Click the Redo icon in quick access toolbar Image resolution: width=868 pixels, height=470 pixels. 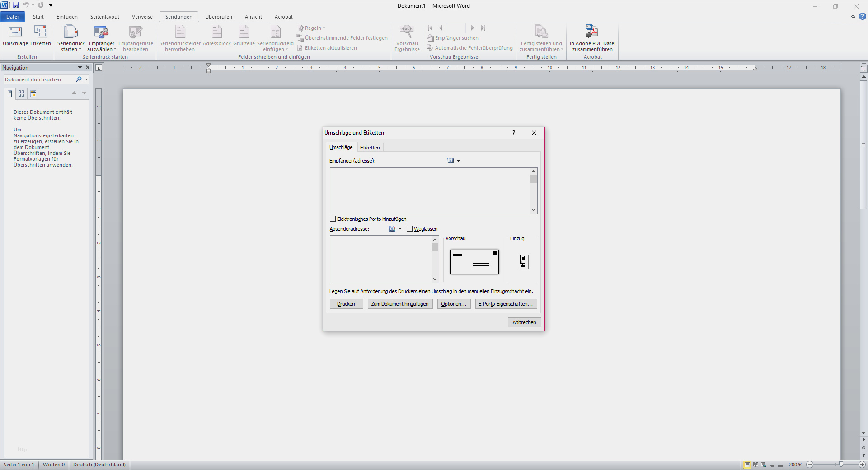(41, 5)
